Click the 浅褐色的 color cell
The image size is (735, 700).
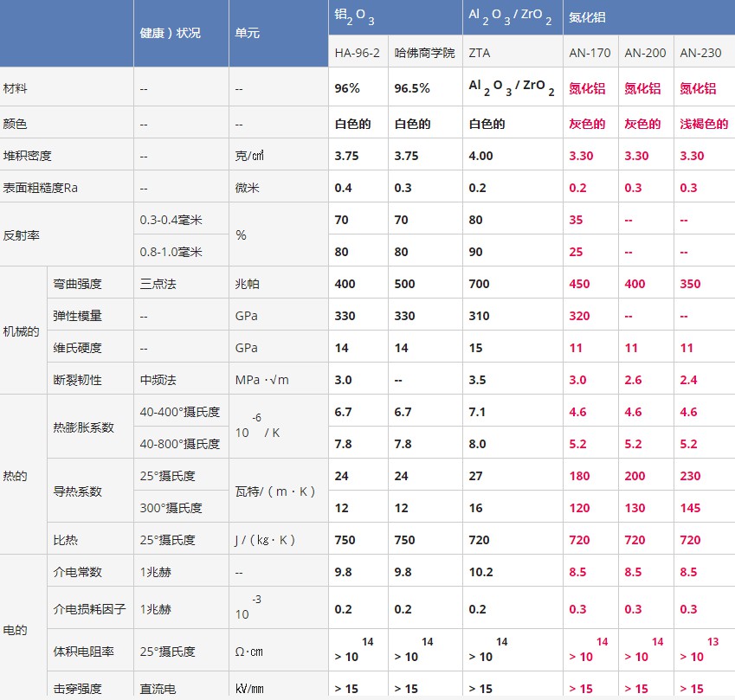(704, 124)
